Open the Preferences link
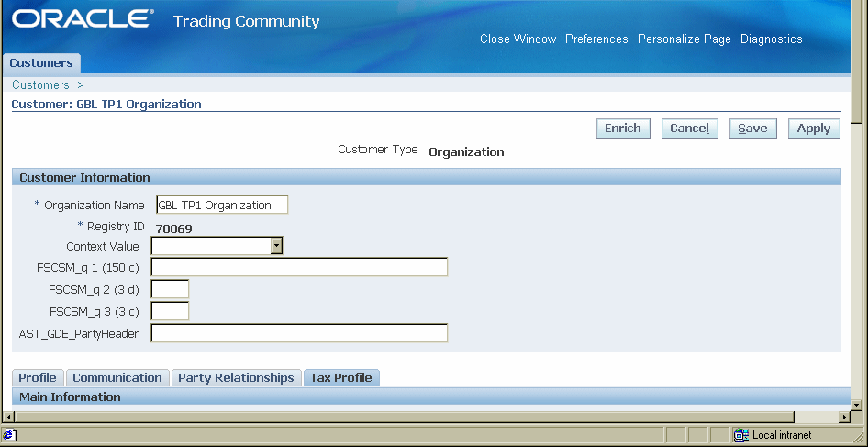 click(596, 39)
